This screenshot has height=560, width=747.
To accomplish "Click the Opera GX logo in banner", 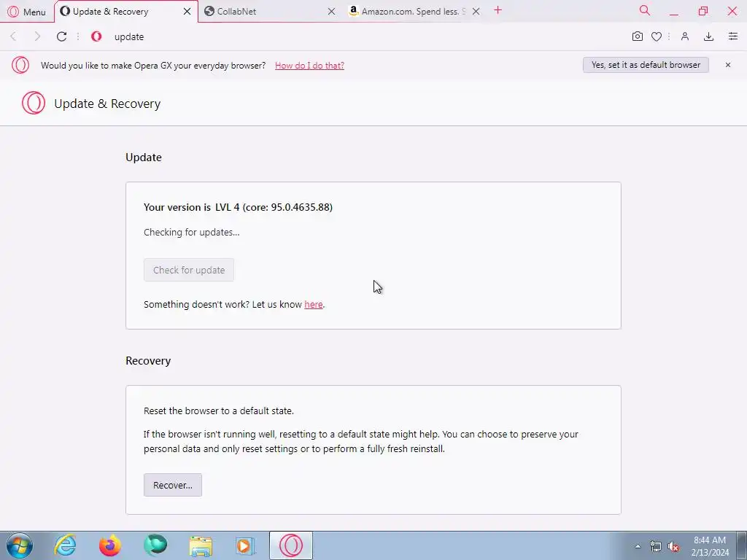I will point(20,65).
